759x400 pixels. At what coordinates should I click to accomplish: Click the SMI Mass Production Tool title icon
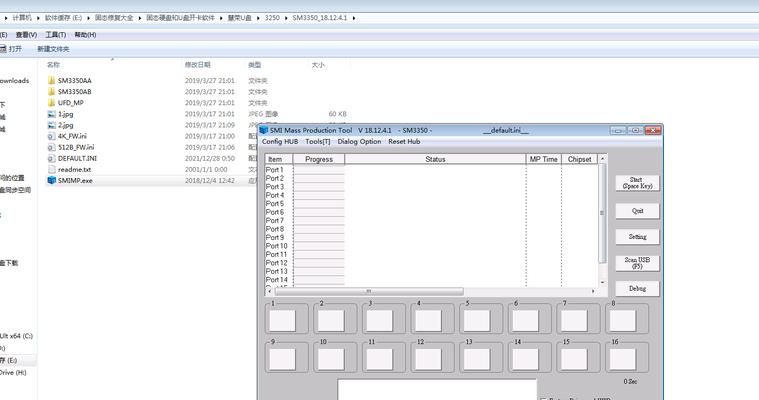[264, 130]
